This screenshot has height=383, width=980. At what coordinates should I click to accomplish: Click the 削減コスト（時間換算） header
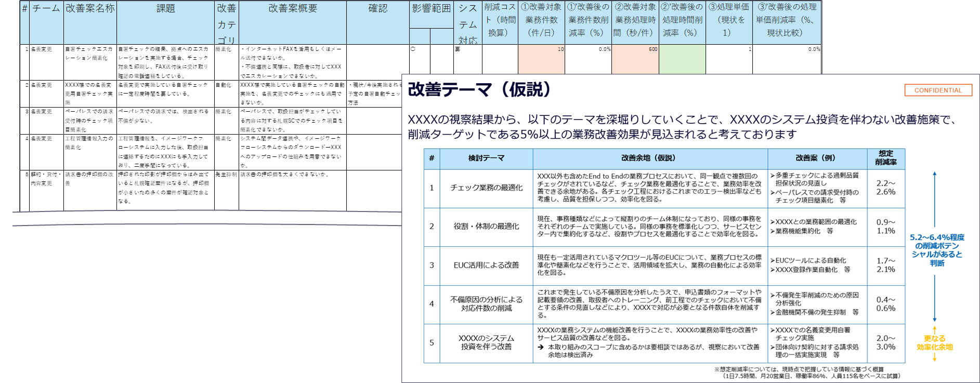[500, 22]
